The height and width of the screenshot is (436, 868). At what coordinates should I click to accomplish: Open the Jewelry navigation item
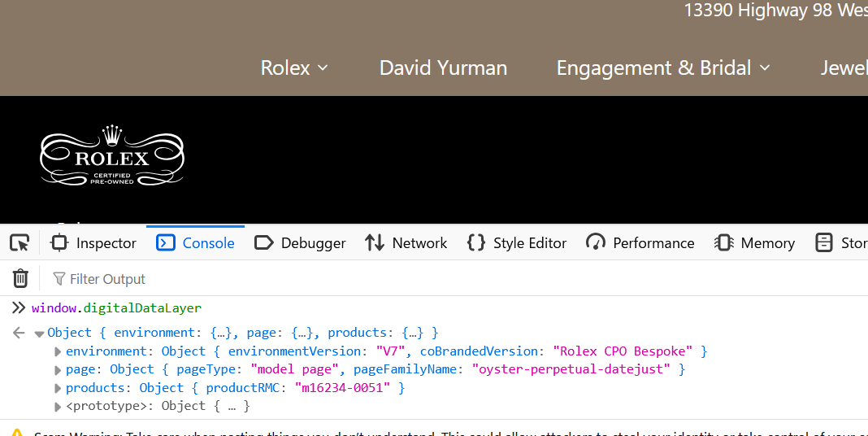coord(844,68)
